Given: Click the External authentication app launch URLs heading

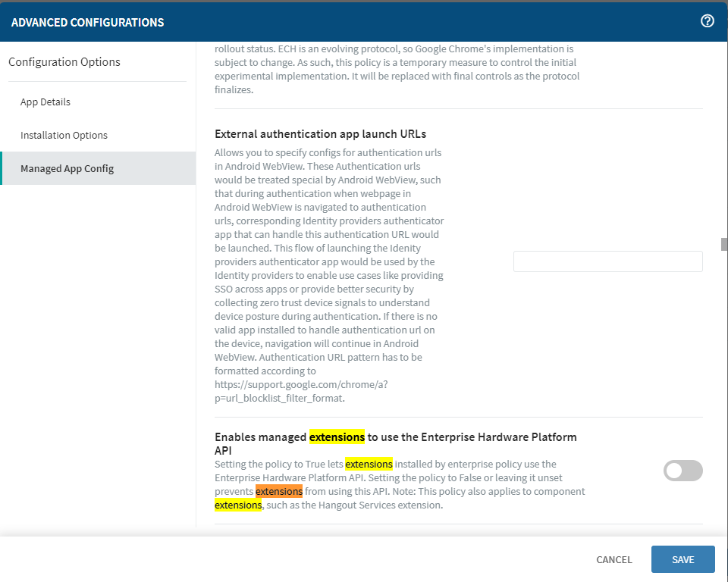Looking at the screenshot, I should click(x=320, y=134).
